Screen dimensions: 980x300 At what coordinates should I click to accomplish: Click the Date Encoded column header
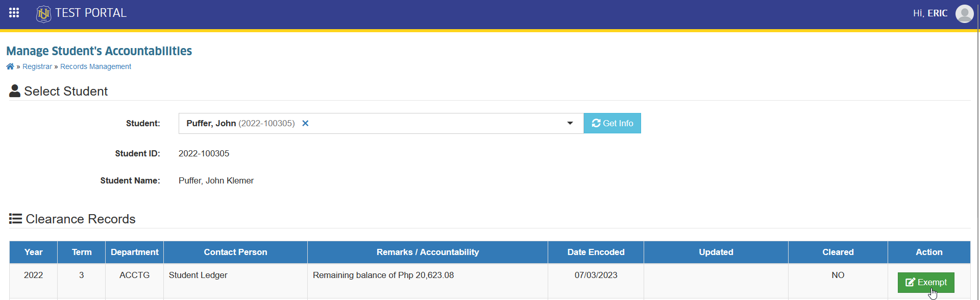(596, 252)
